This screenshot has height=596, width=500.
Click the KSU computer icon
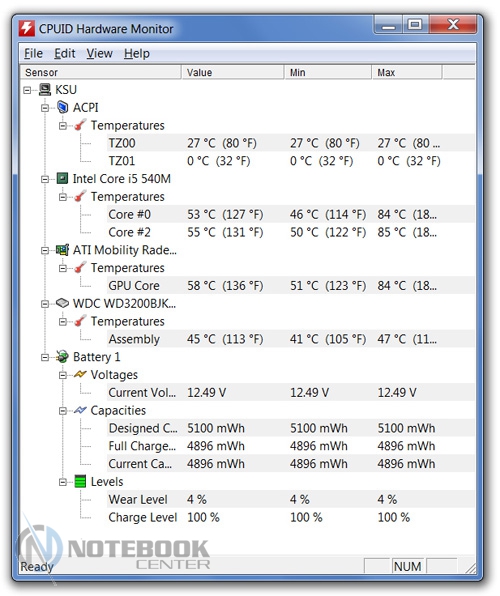point(45,90)
